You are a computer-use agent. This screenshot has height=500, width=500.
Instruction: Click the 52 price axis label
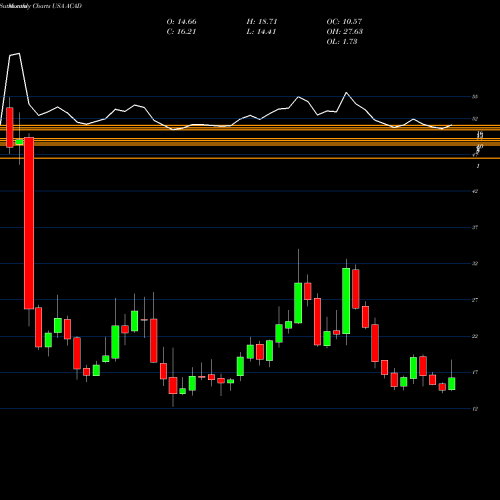click(475, 119)
